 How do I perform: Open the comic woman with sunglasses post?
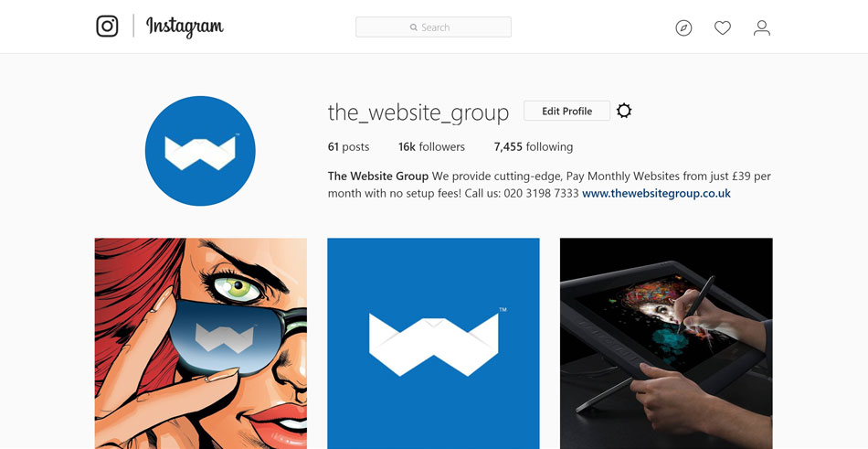(200, 344)
